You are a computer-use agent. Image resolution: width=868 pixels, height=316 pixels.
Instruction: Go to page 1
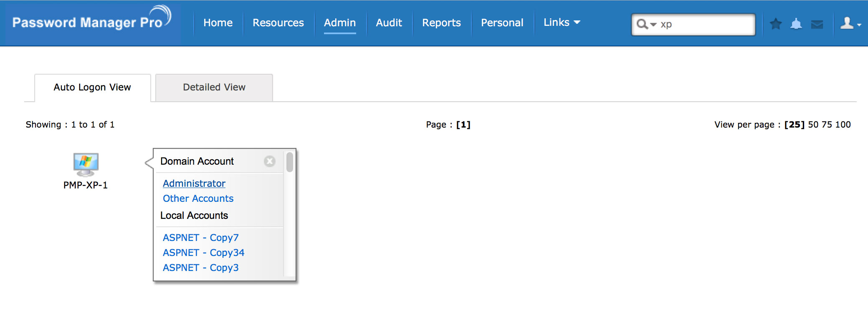point(463,125)
